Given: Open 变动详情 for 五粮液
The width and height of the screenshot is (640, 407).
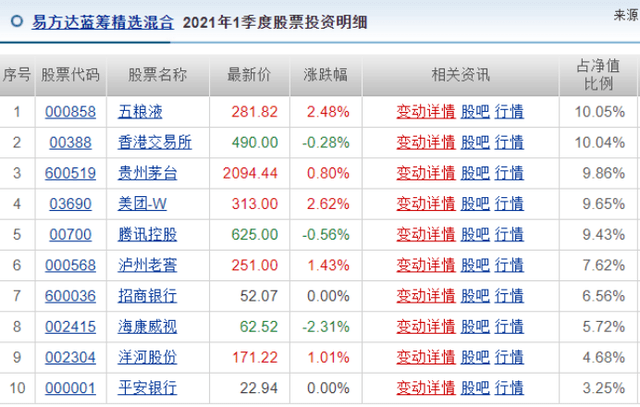Looking at the screenshot, I should click(426, 112).
